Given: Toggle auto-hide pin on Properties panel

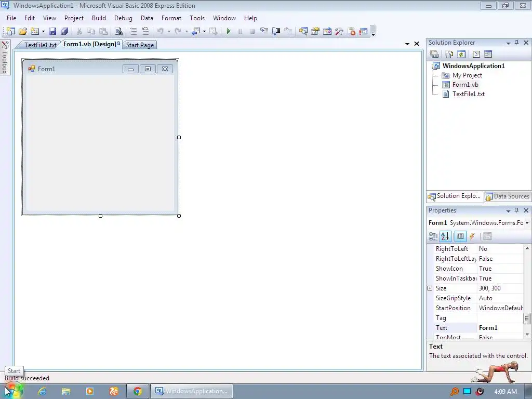Looking at the screenshot, I should [x=517, y=210].
